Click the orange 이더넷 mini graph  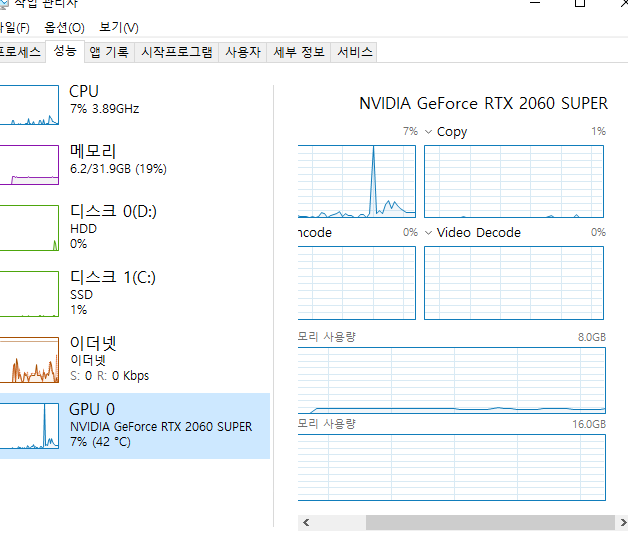29,360
